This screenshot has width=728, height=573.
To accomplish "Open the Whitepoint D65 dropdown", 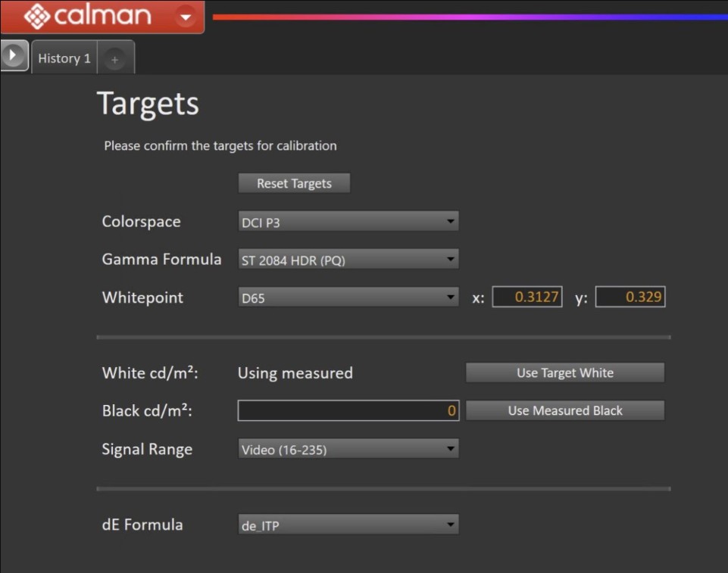I will click(x=348, y=297).
